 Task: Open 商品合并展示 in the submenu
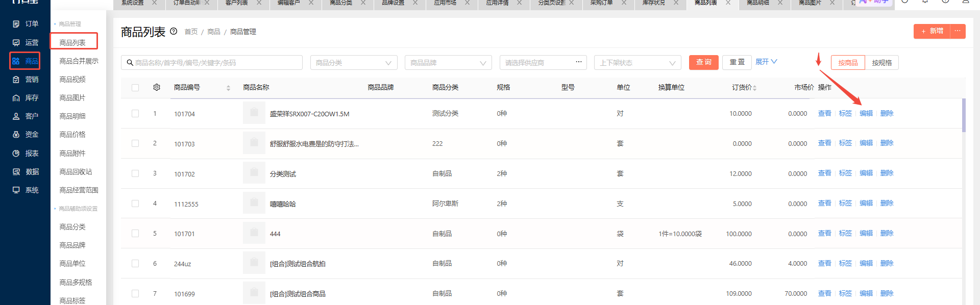[x=79, y=61]
